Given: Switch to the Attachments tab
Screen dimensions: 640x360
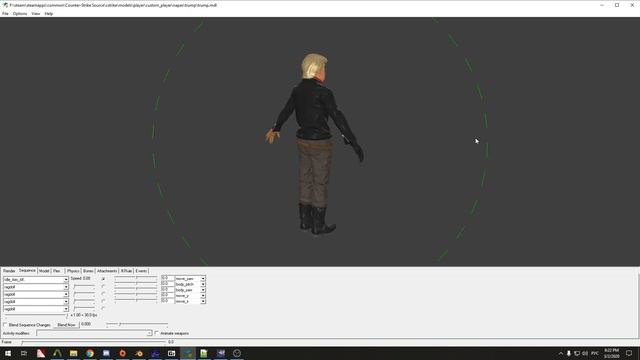Looking at the screenshot, I should (107, 271).
